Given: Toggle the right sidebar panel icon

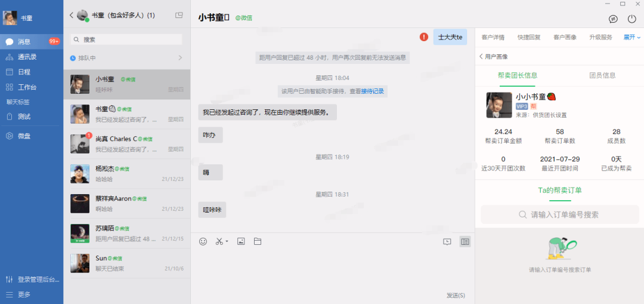Looking at the screenshot, I should [466, 241].
